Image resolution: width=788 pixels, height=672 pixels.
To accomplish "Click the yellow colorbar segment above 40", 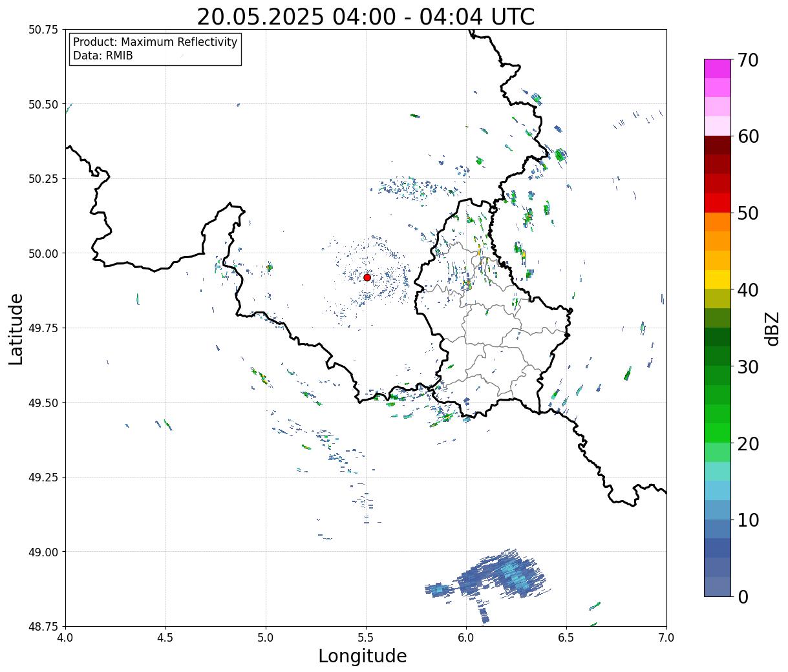I will (x=718, y=280).
